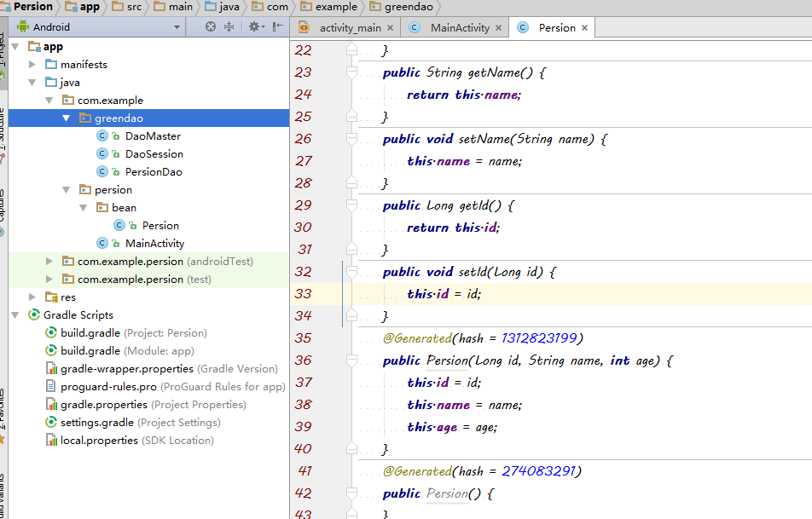Click the Collapse All icon in Project panel

[229, 27]
